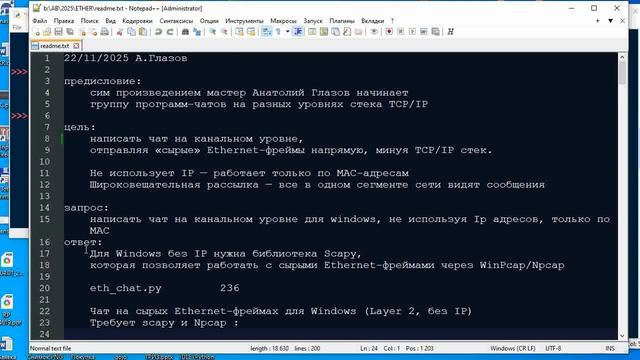The height and width of the screenshot is (360, 640).
Task: Toggle word wrap
Action: [x=267, y=32]
